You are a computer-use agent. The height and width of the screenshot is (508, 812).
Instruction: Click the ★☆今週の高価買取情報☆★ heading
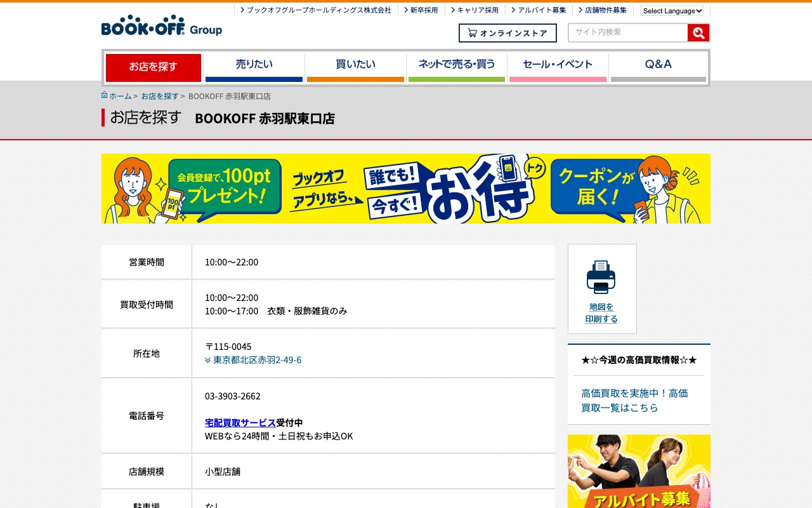pyautogui.click(x=639, y=360)
